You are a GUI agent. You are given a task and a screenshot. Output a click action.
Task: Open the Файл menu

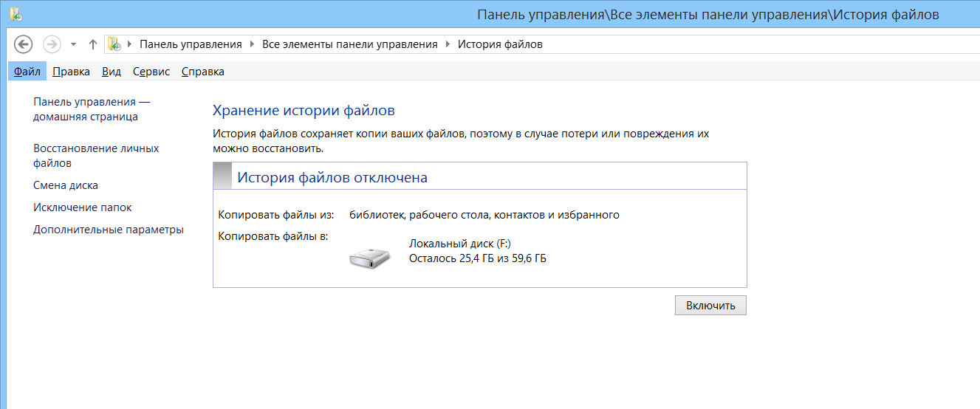(27, 72)
